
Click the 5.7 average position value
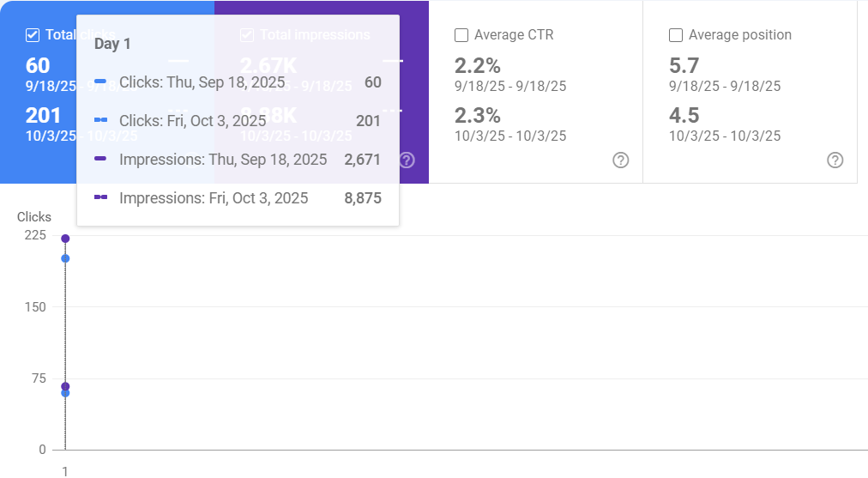coord(684,66)
